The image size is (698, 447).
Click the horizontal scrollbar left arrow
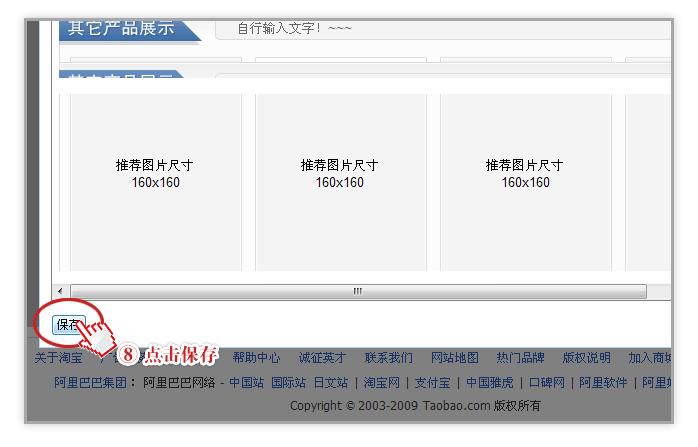click(63, 292)
